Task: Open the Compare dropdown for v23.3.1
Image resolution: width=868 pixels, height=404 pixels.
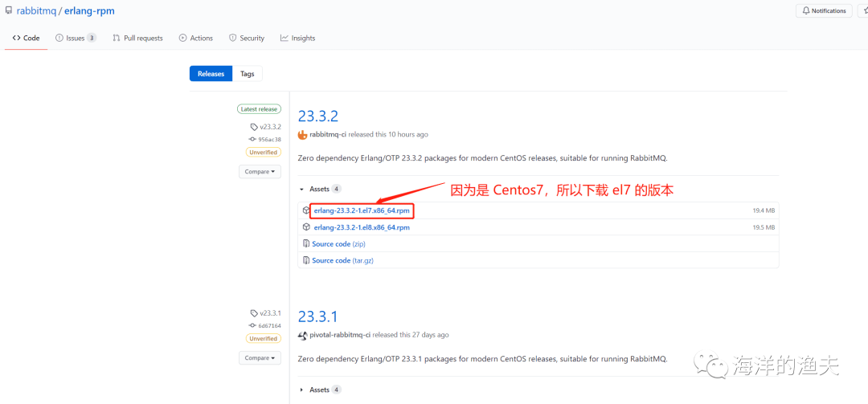Action: point(260,358)
